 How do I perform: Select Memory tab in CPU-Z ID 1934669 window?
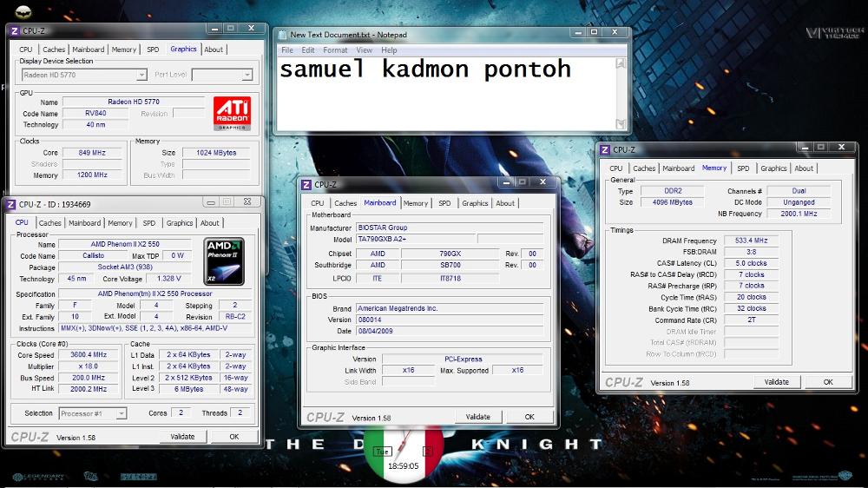coord(120,222)
